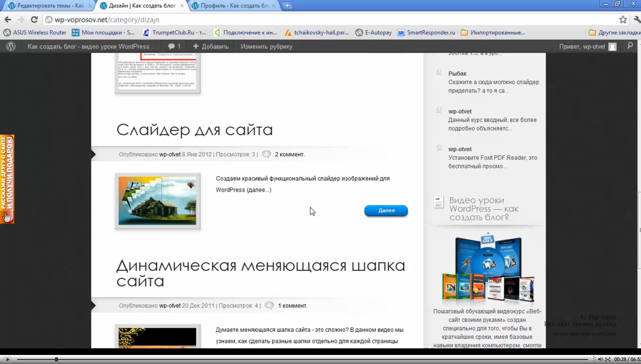Click the collapsed comment excerpt 'Joomla 1.5, а в уро...'
This screenshot has width=641, height=364.
pyautogui.click(x=475, y=54)
